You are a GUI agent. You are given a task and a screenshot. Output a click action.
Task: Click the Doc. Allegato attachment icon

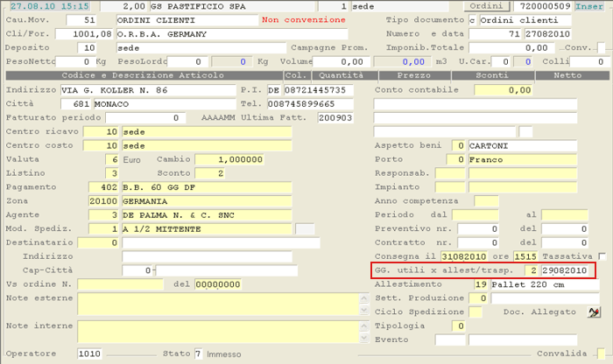[595, 312]
